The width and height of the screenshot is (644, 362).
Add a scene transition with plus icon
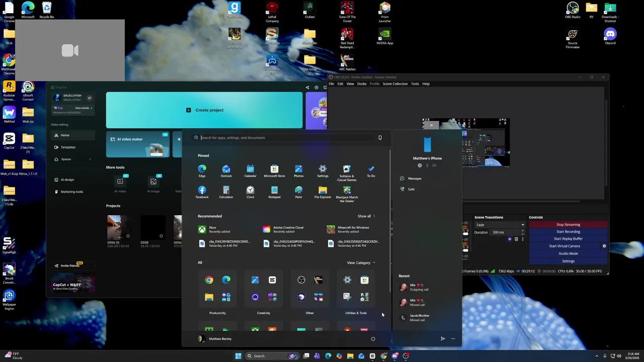[510, 239]
